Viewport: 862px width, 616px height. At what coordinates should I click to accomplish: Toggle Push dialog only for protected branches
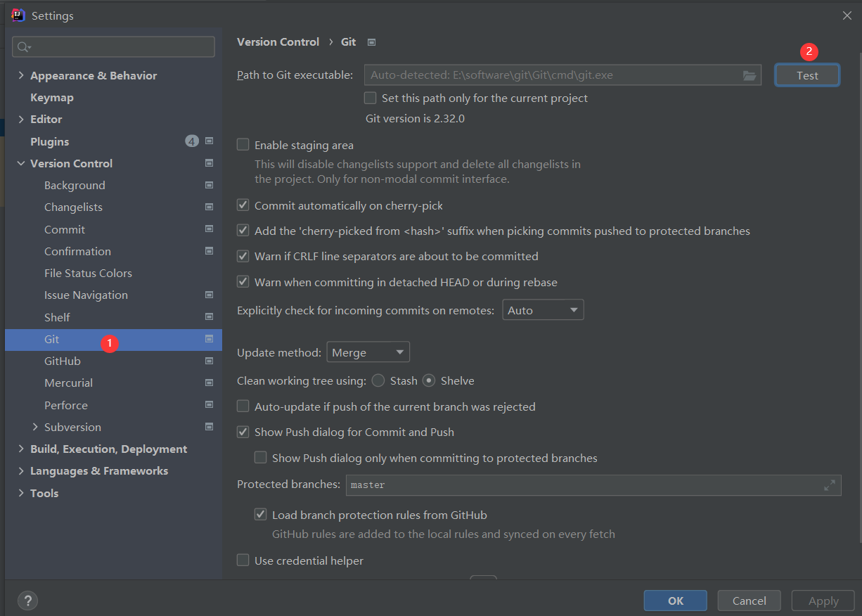click(261, 458)
